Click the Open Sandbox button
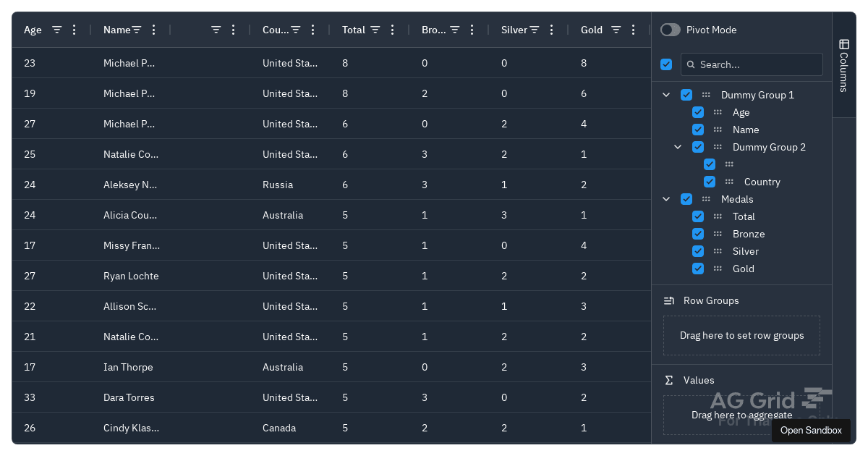 coord(811,431)
